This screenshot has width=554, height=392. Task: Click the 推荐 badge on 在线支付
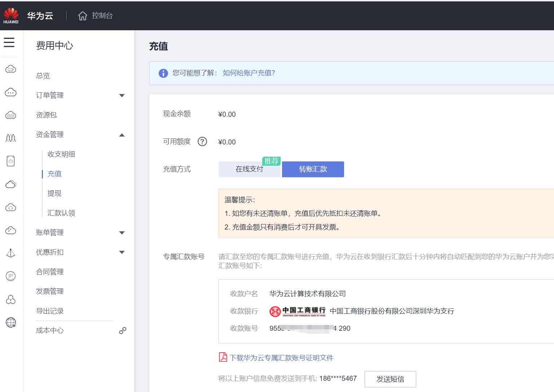272,161
